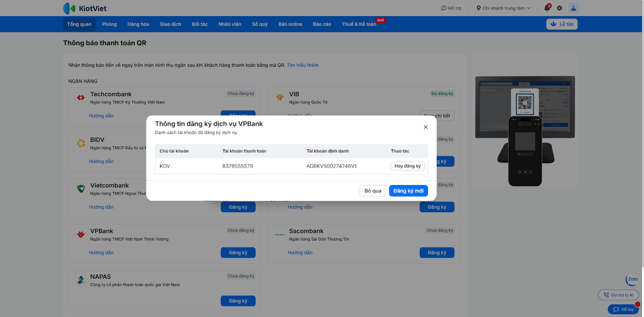Click the Gọi trợ lý AI button
The image size is (644, 317).
(x=618, y=295)
